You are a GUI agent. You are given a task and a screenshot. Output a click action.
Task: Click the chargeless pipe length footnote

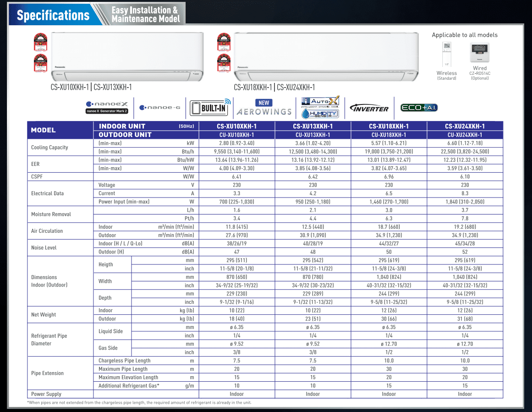point(139,402)
